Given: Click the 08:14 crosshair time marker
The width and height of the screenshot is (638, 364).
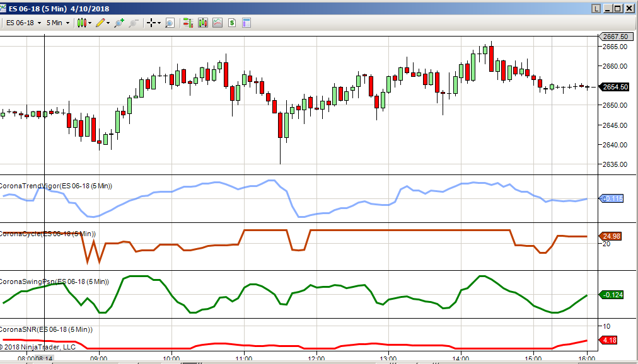Looking at the screenshot, I should [44, 359].
